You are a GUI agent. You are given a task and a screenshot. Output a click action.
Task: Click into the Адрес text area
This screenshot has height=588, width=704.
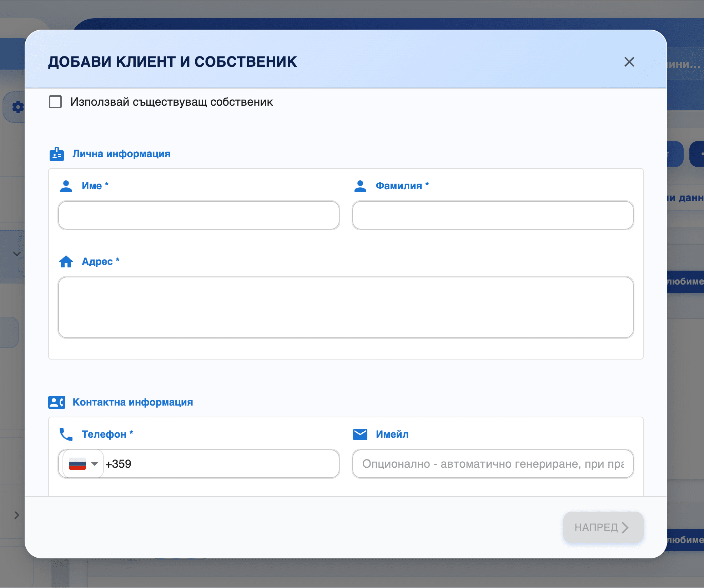pos(346,307)
